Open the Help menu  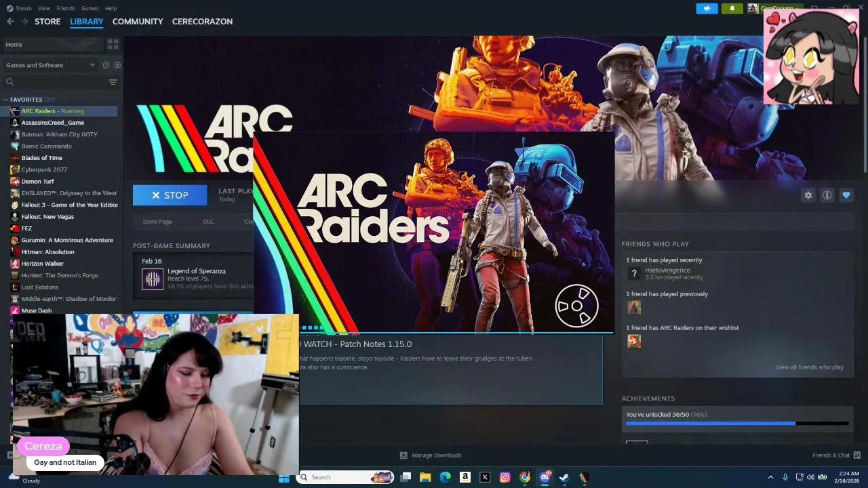tap(111, 8)
